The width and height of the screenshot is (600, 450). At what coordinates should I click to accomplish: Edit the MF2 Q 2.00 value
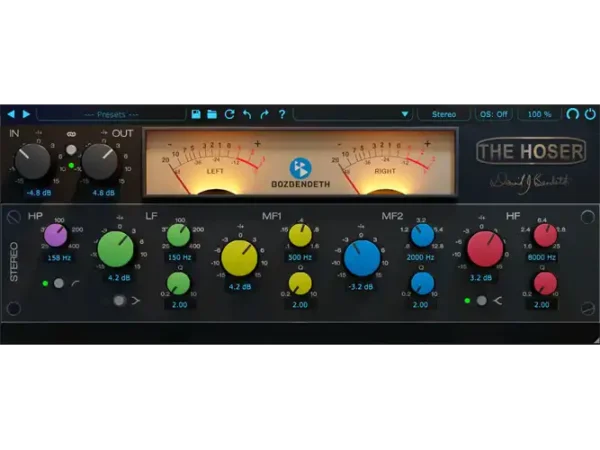click(x=420, y=305)
